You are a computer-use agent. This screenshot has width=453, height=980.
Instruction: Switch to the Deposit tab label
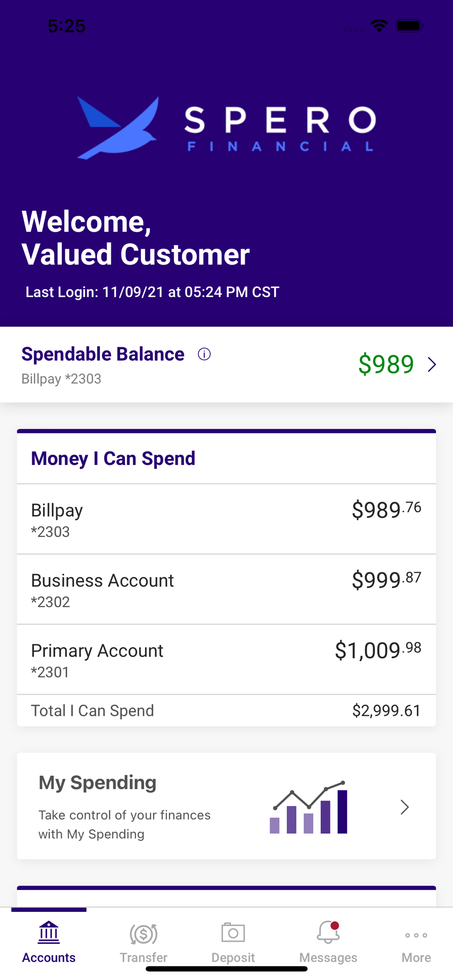[x=233, y=957]
